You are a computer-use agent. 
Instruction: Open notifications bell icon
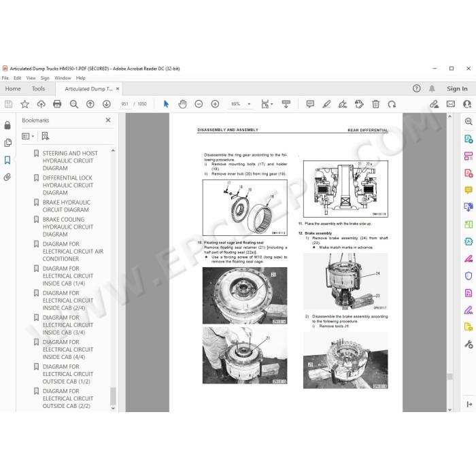click(432, 88)
